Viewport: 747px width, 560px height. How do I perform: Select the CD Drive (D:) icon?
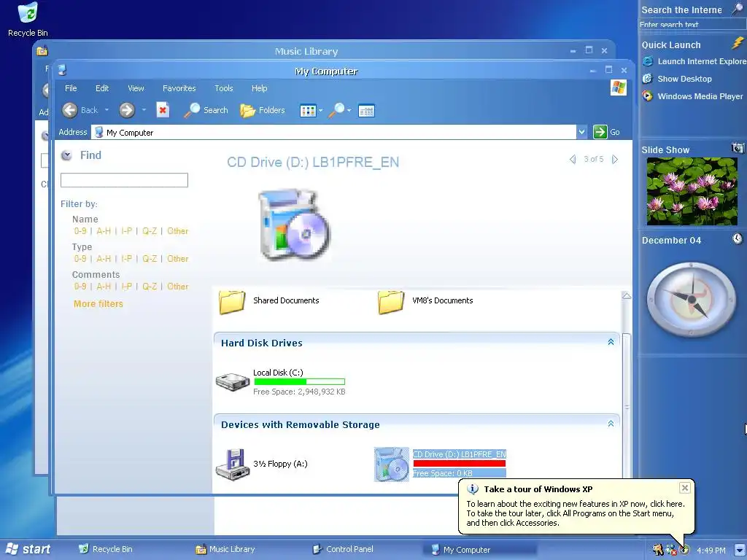pyautogui.click(x=392, y=464)
